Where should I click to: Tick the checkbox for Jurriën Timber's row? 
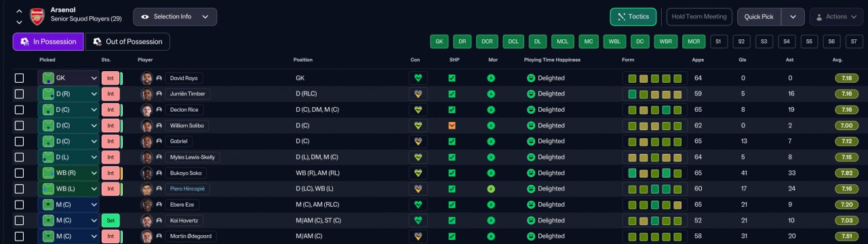point(19,94)
